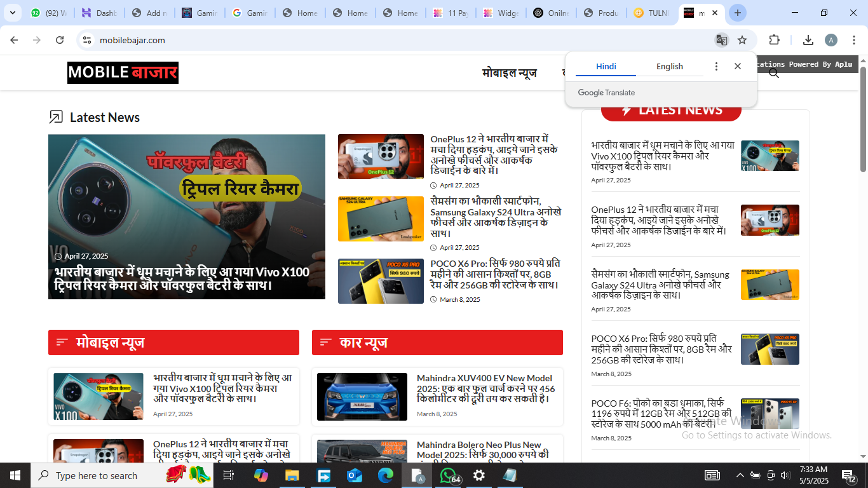
Task: Close the active mobilebajar tab
Action: pos(715,13)
